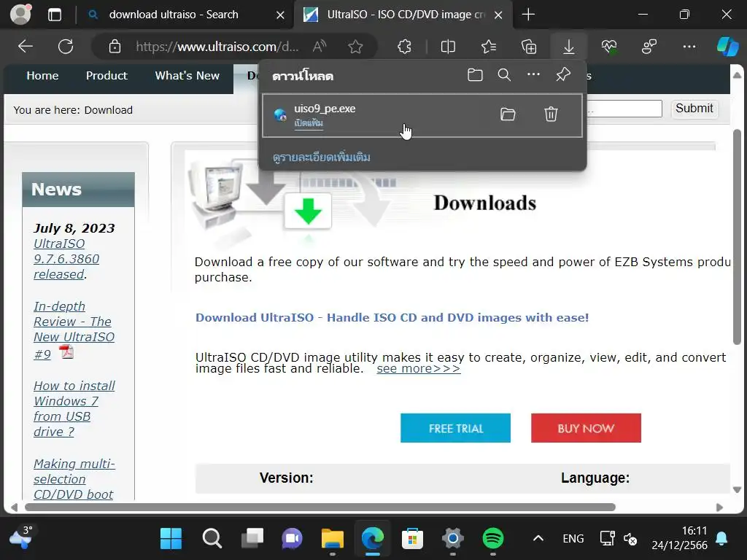Pin the downloads panel
Screen dimensions: 747x560
pos(563,74)
